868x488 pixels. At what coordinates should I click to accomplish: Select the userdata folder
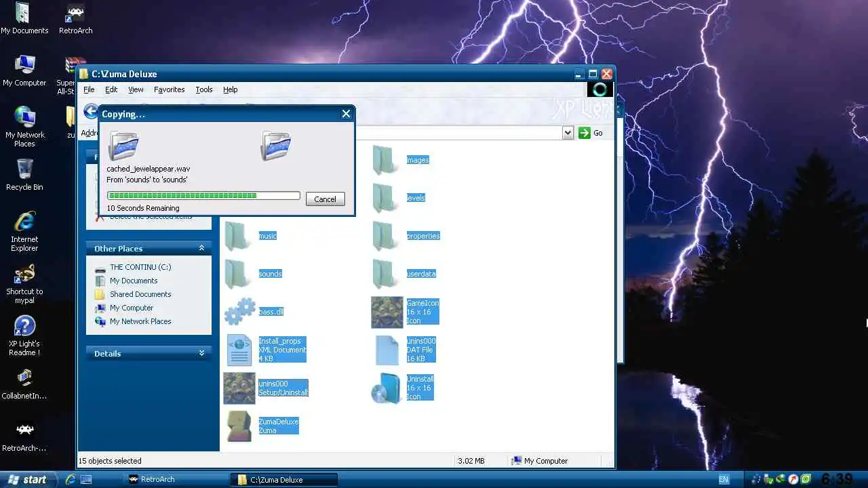point(385,274)
